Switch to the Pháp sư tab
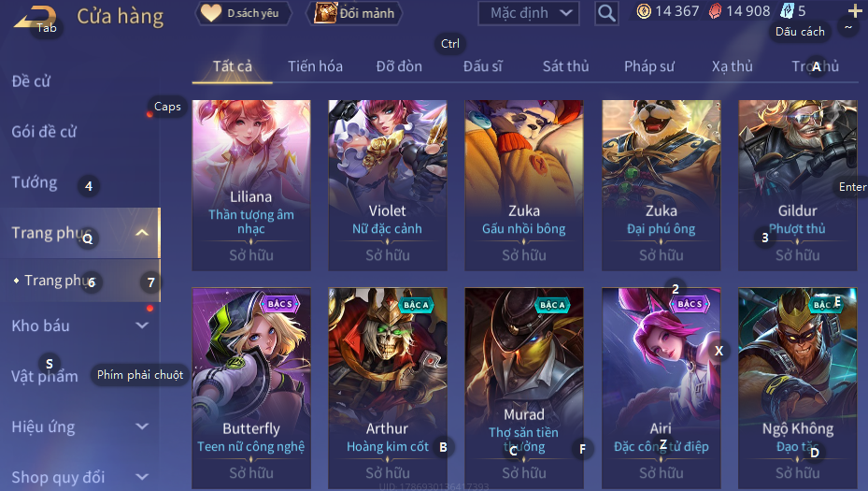 click(648, 66)
